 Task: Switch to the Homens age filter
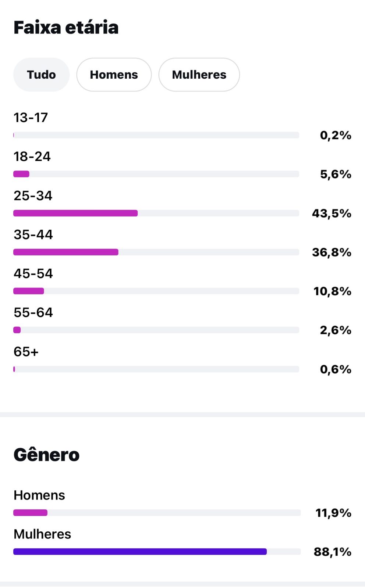[x=114, y=75]
